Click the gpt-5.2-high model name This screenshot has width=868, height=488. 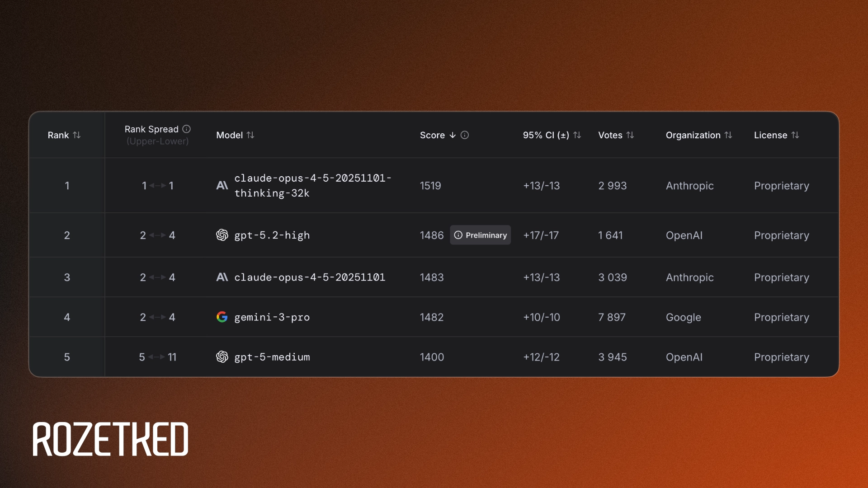272,235
